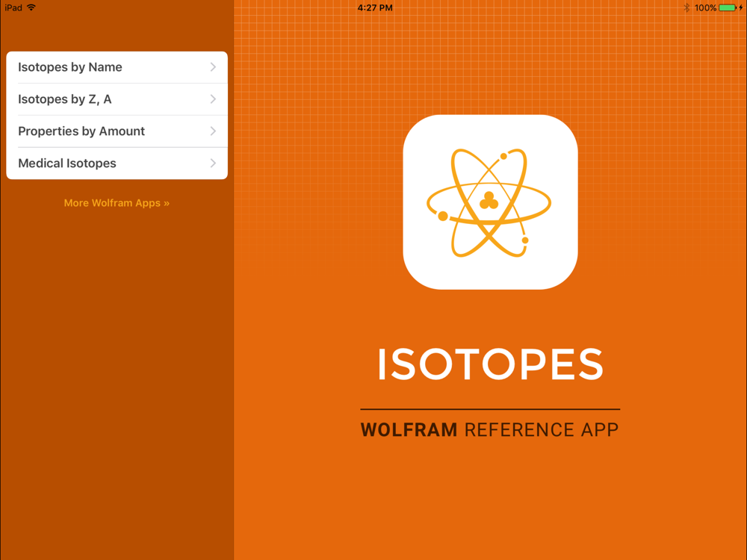Tap chevron beside Isotopes by Name
The width and height of the screenshot is (747, 560).
click(213, 67)
